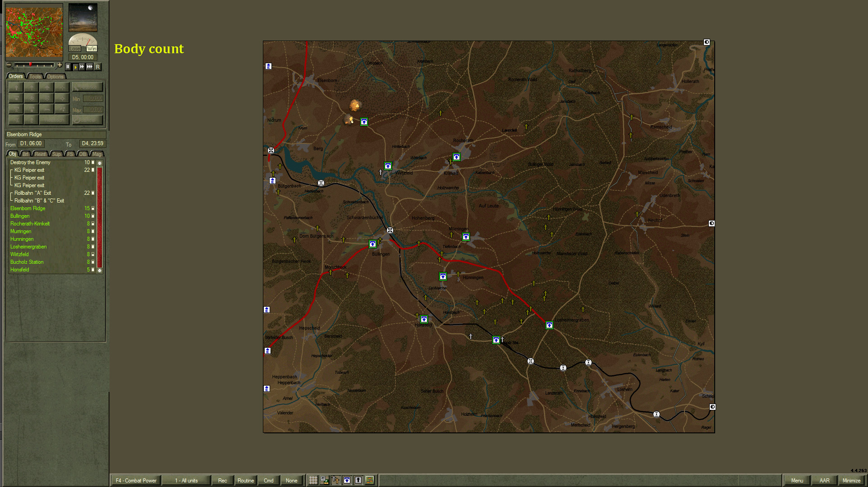Open the Sup supply tab

pos(56,154)
